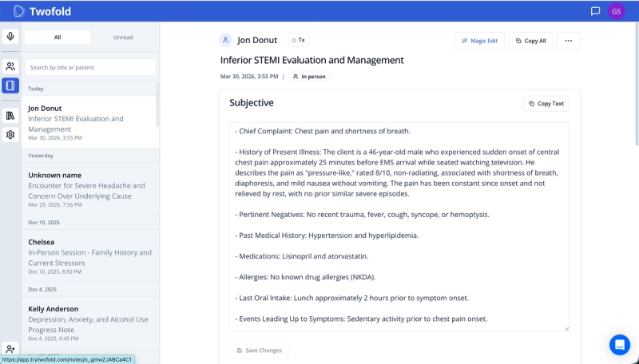Image resolution: width=639 pixels, height=364 pixels.
Task: Open the patients list icon
Action: (x=10, y=67)
